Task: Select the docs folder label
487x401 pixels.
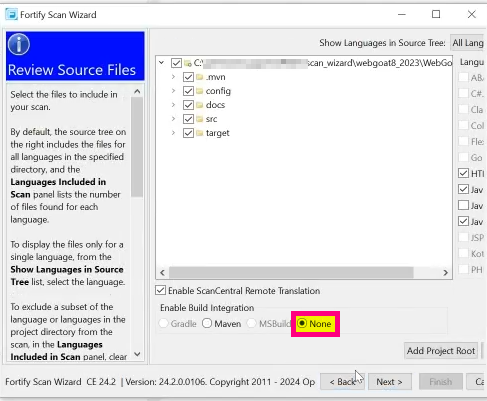Action: tap(215, 105)
